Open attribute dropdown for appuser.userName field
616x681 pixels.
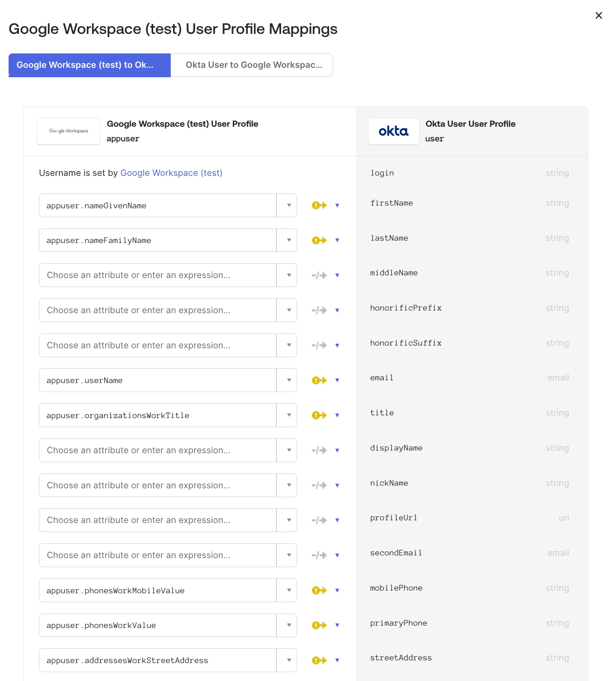click(289, 380)
